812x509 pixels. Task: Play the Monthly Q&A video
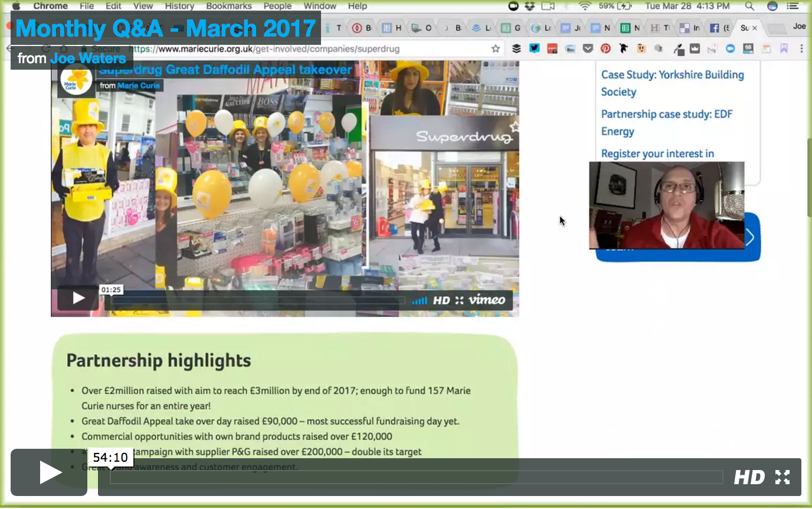49,472
